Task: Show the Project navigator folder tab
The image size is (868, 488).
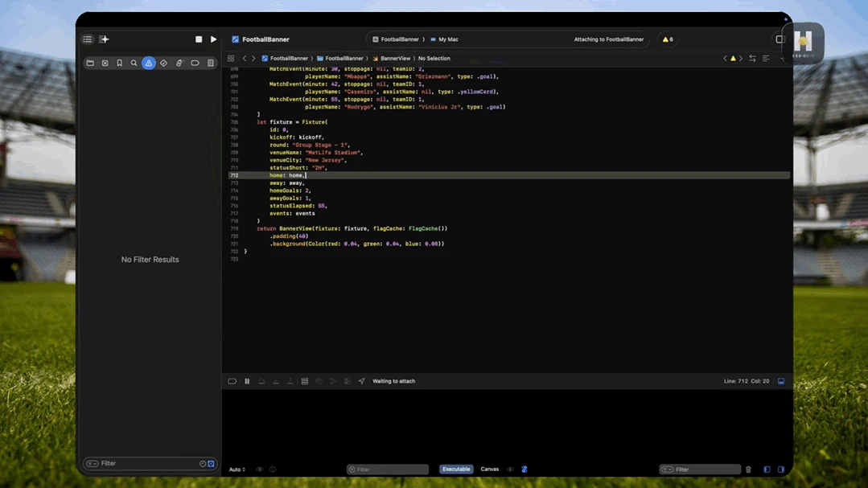Action: click(x=90, y=63)
